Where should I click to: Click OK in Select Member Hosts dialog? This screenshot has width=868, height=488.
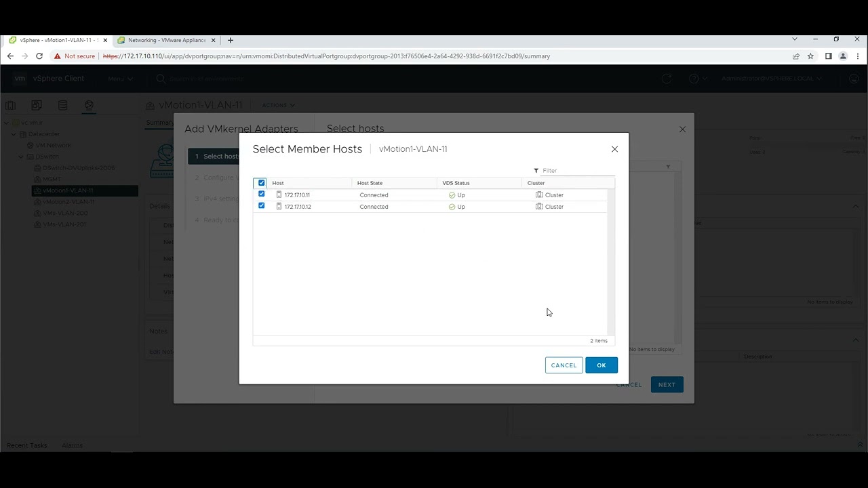[x=601, y=365]
